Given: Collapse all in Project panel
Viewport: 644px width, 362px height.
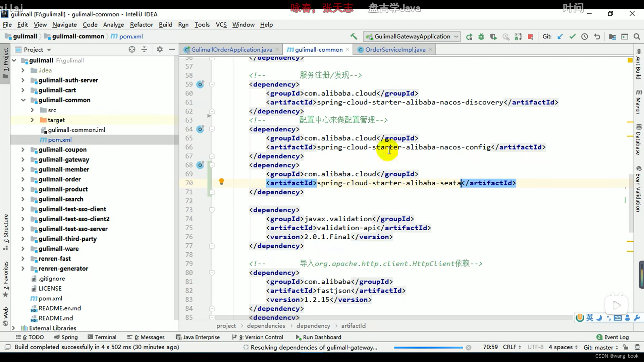Looking at the screenshot, I should coord(144,50).
